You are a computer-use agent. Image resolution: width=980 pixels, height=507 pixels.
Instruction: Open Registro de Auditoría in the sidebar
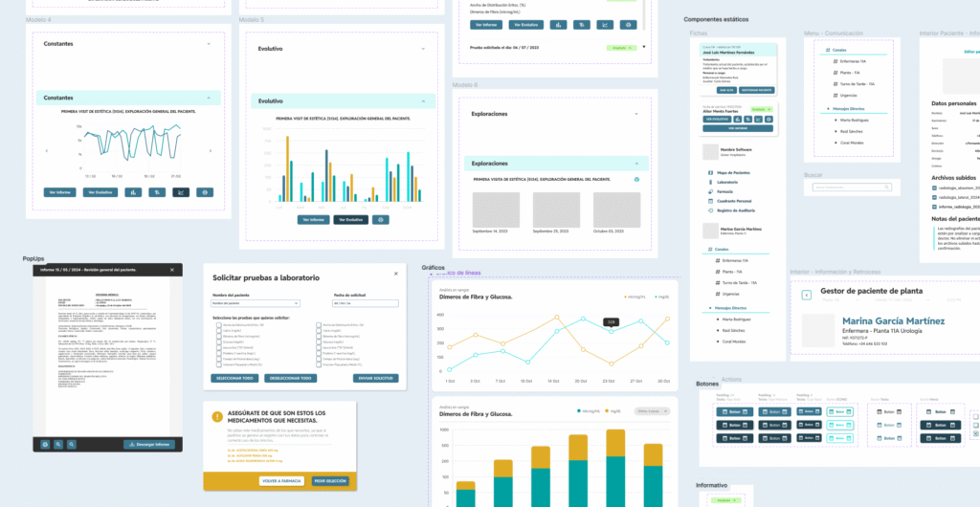pyautogui.click(x=732, y=210)
